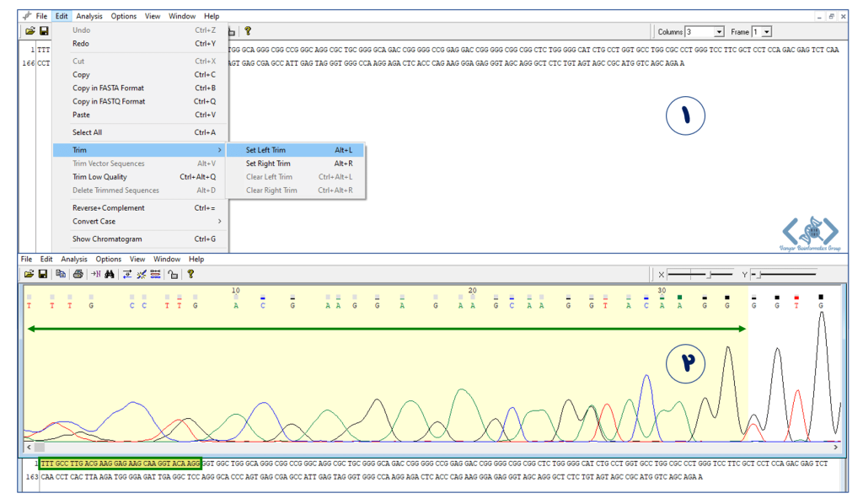Viewport: 863px width, 504px height.
Task: Click the highlighted Edit menu in the upper window
Action: [x=62, y=16]
